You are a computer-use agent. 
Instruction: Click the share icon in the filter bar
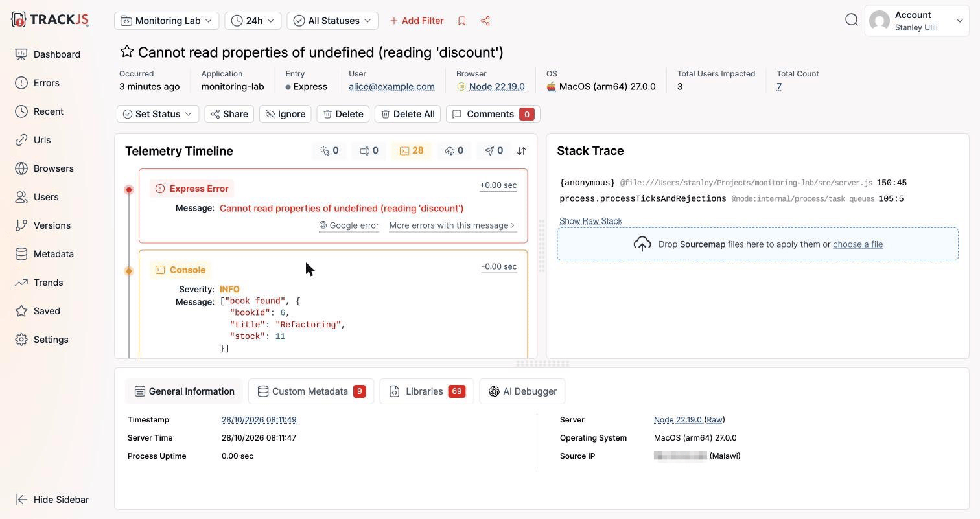coord(485,21)
